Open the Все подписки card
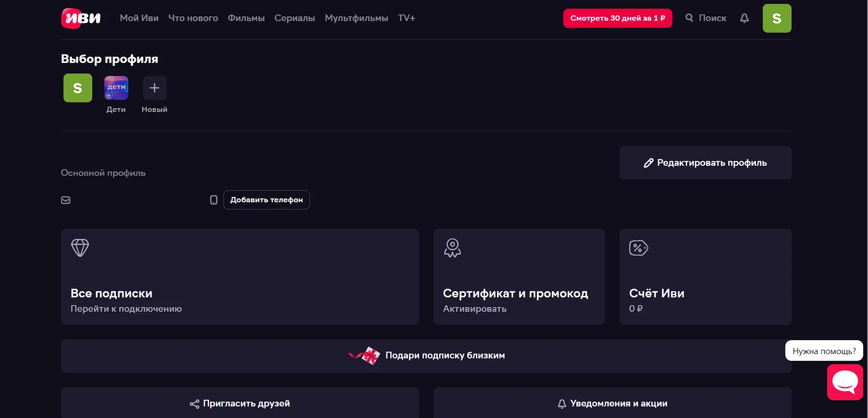 (x=240, y=277)
